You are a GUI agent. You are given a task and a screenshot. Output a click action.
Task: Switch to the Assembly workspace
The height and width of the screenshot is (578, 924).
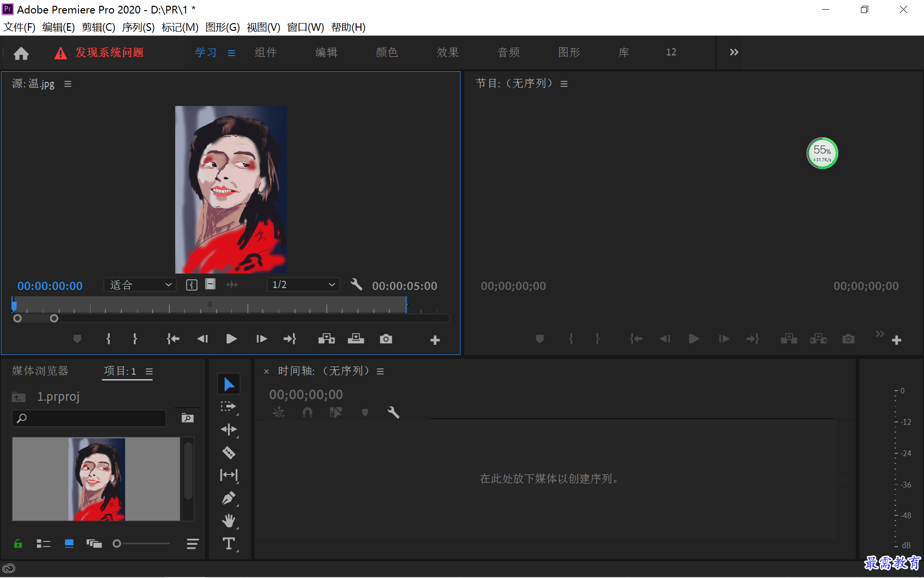click(x=266, y=52)
